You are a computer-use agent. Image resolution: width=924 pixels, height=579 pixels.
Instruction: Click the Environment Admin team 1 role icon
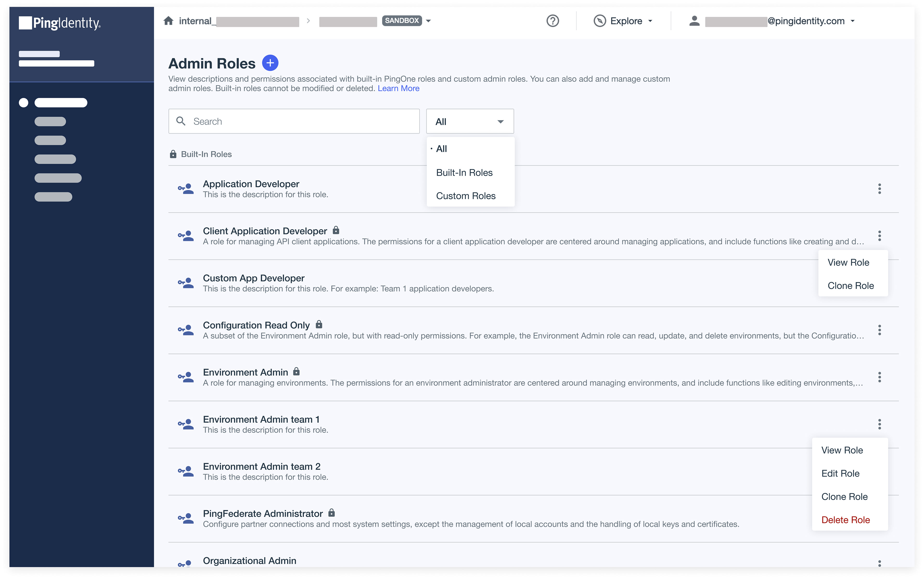(186, 424)
